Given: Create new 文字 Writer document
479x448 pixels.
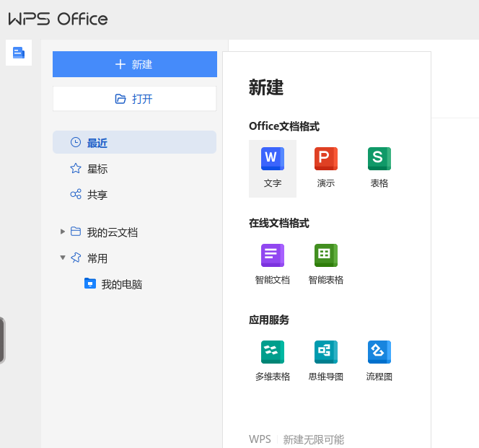Looking at the screenshot, I should [x=273, y=168].
